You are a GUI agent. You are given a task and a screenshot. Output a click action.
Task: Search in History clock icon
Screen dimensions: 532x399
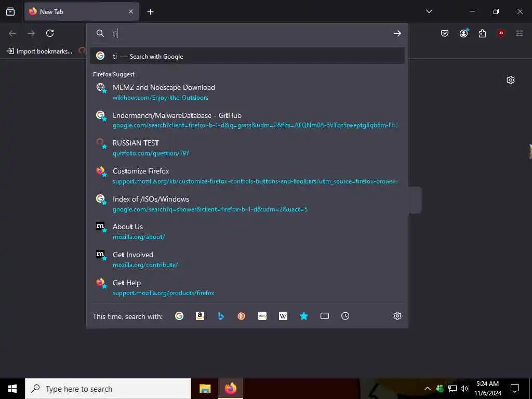click(345, 316)
